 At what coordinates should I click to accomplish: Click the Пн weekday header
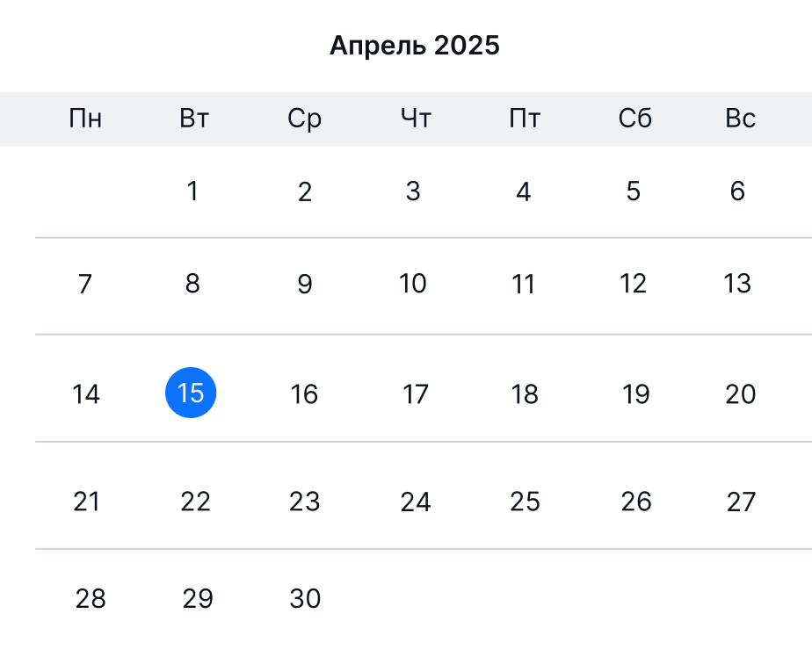coord(85,119)
